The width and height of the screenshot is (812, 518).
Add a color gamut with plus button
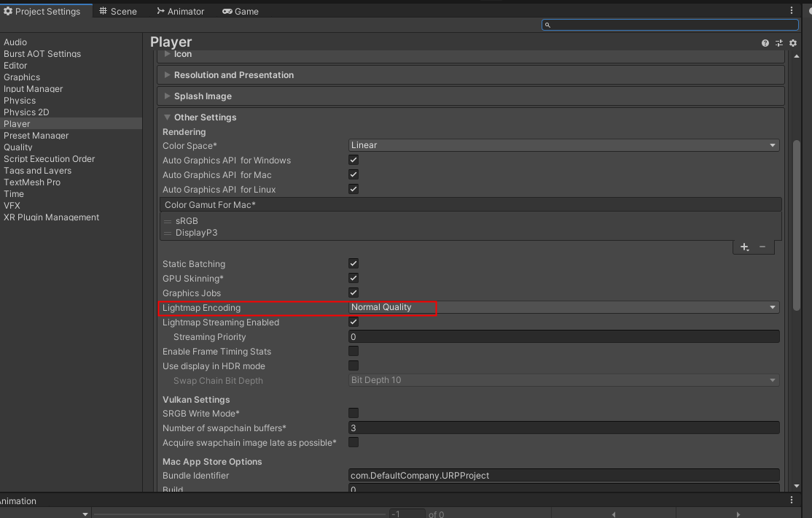click(744, 247)
